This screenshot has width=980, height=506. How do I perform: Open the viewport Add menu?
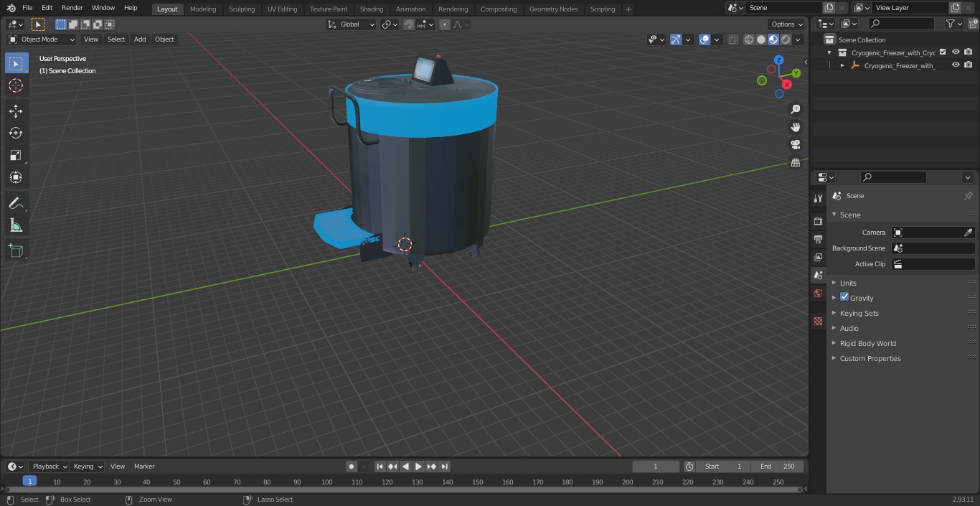tap(140, 39)
